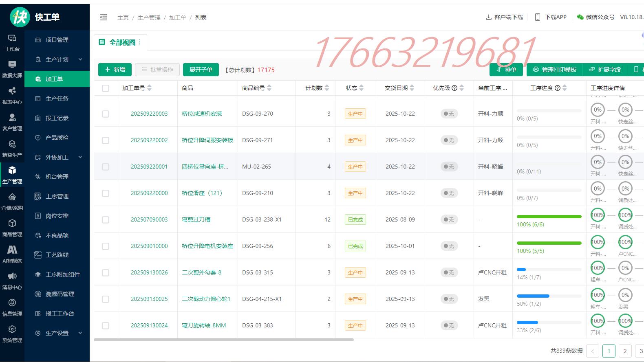Check the row checkbox for 202509220000
Image resolution: width=644 pixels, height=362 pixels.
pyautogui.click(x=106, y=193)
